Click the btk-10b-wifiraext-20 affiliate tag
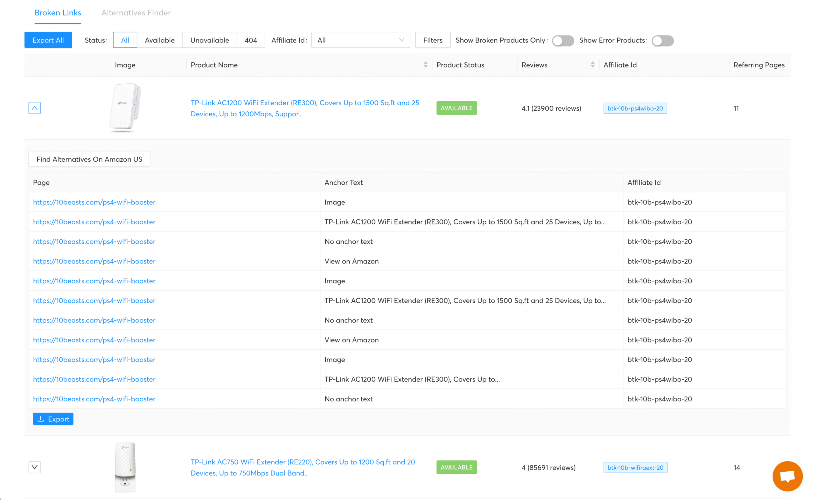 (635, 467)
